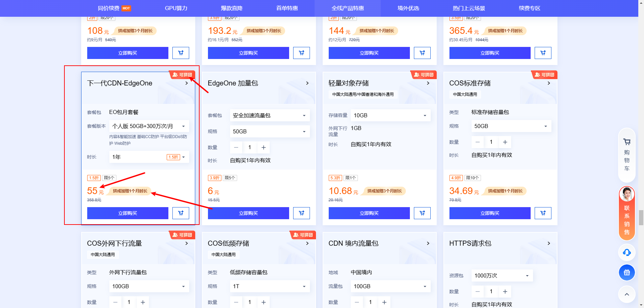Decrease quantity in the COS标准存储 card
Screen dimensions: 644x308
click(x=478, y=142)
